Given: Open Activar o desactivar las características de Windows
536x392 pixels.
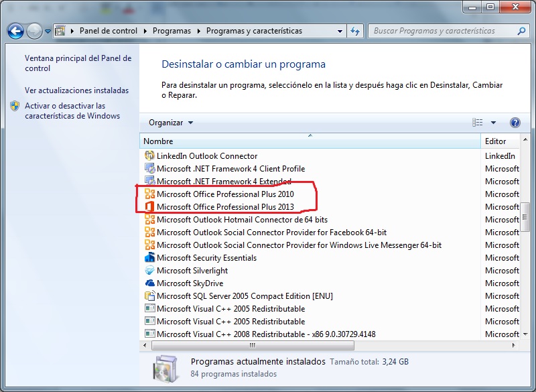Looking at the screenshot, I should pyautogui.click(x=72, y=111).
